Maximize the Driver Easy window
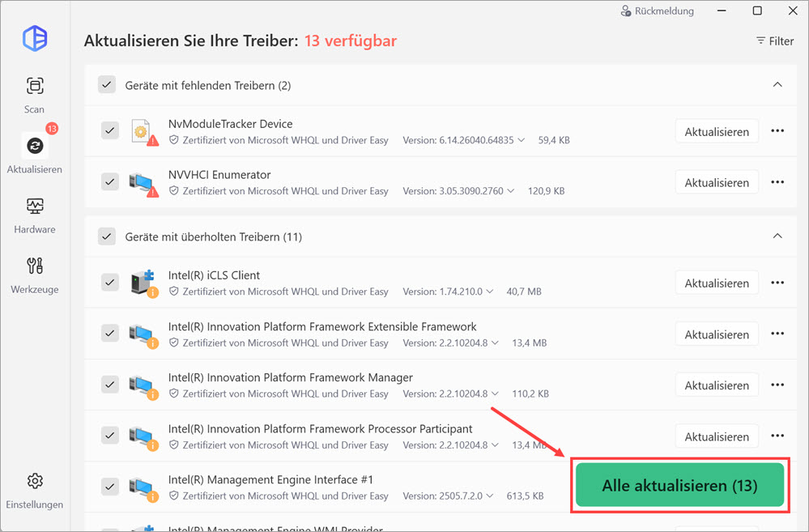The image size is (809, 532). point(757,11)
